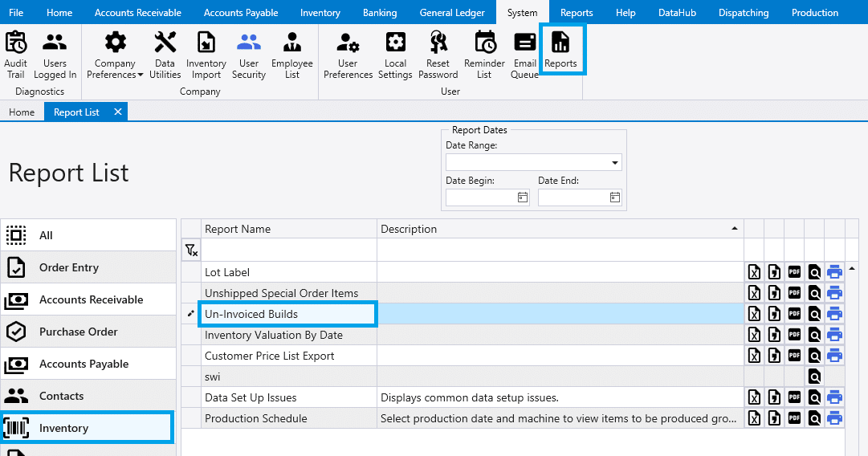Select Purchase Order report category
Screen dimensions: 868x456
[88, 332]
